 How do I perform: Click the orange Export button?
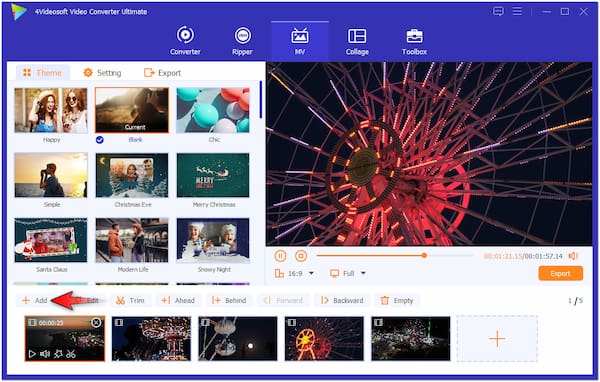561,274
